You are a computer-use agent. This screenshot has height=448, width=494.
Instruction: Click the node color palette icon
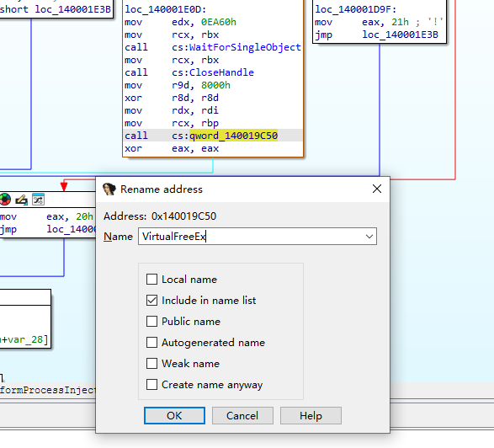pos(5,200)
